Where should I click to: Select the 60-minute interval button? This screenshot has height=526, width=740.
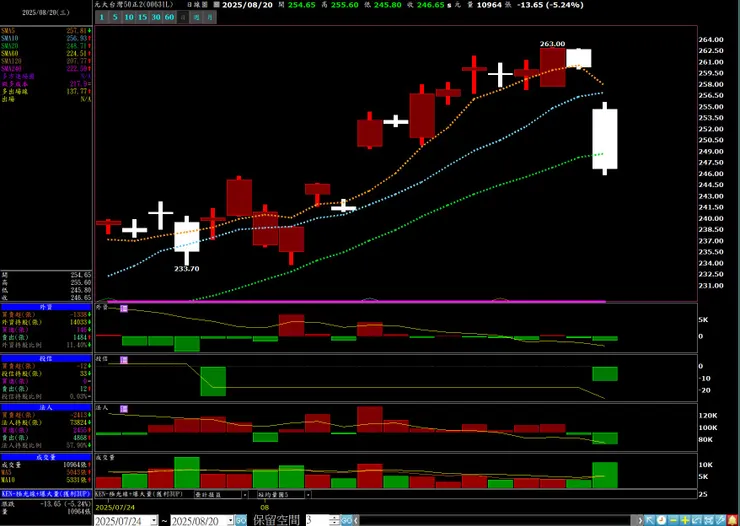(169, 17)
